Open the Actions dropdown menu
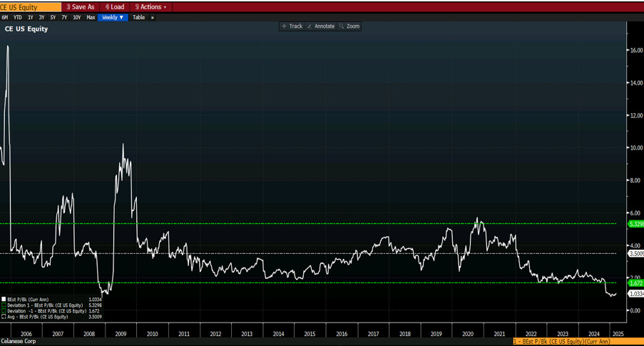 click(x=150, y=7)
